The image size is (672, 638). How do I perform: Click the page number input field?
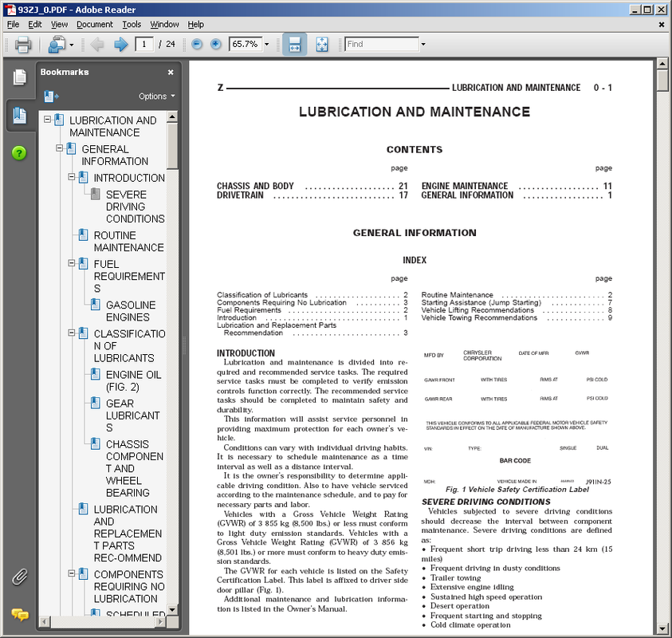[144, 44]
